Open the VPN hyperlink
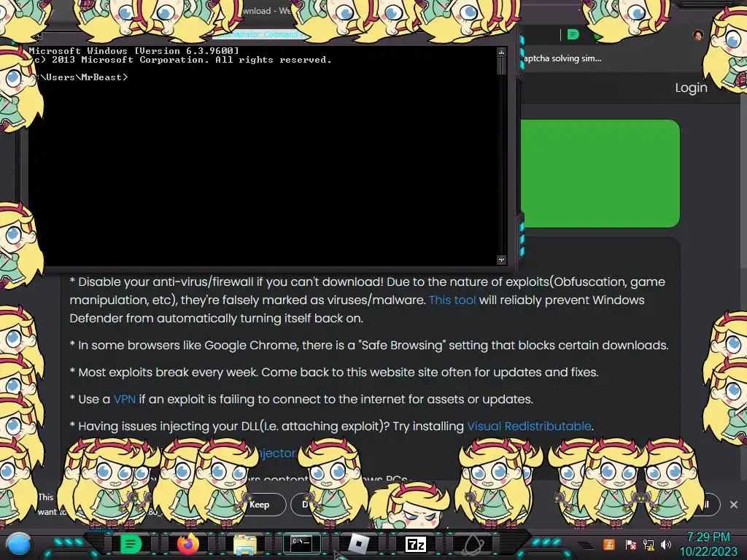The image size is (747, 560). pyautogui.click(x=124, y=399)
